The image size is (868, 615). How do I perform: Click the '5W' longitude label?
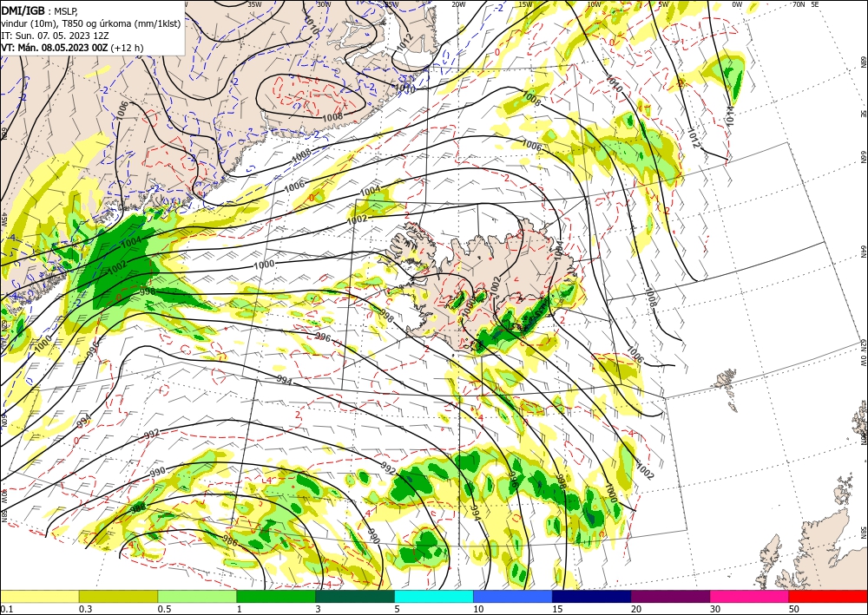coord(664,3)
